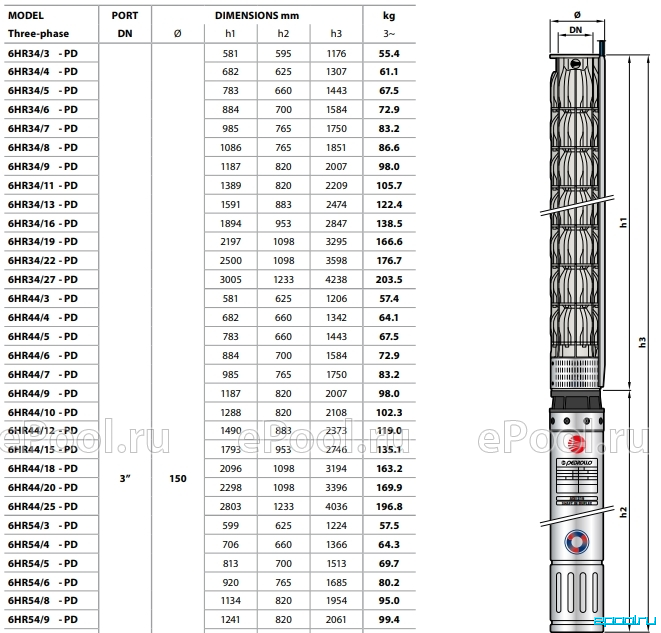Select model 6HR54/3 - PD

pyautogui.click(x=43, y=526)
